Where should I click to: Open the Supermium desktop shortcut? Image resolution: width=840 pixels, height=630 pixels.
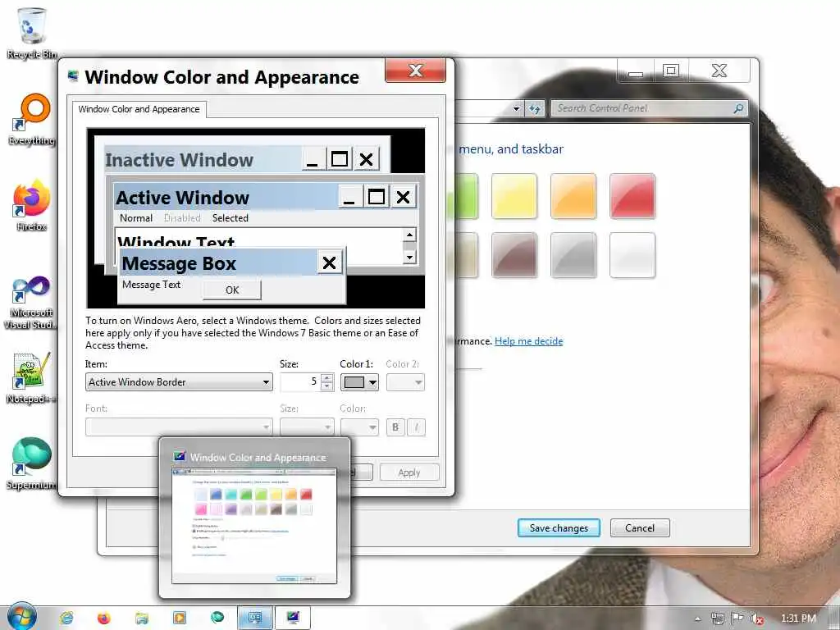32,463
